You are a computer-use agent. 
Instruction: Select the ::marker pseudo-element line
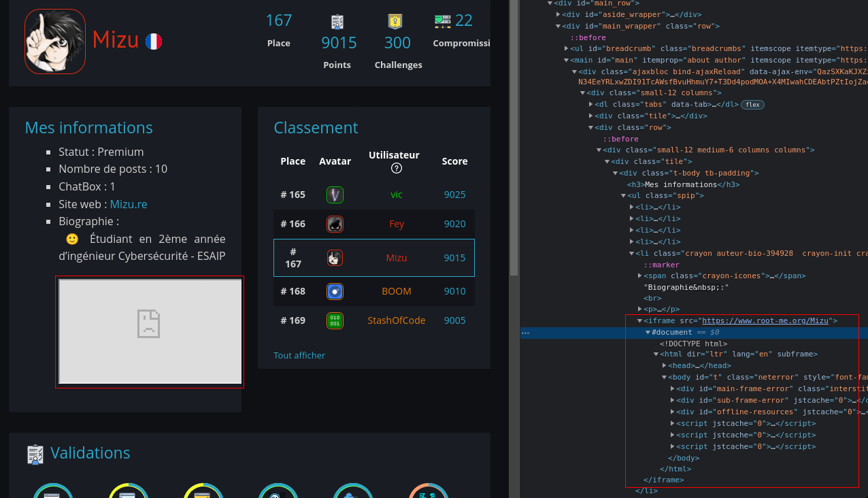click(x=661, y=265)
